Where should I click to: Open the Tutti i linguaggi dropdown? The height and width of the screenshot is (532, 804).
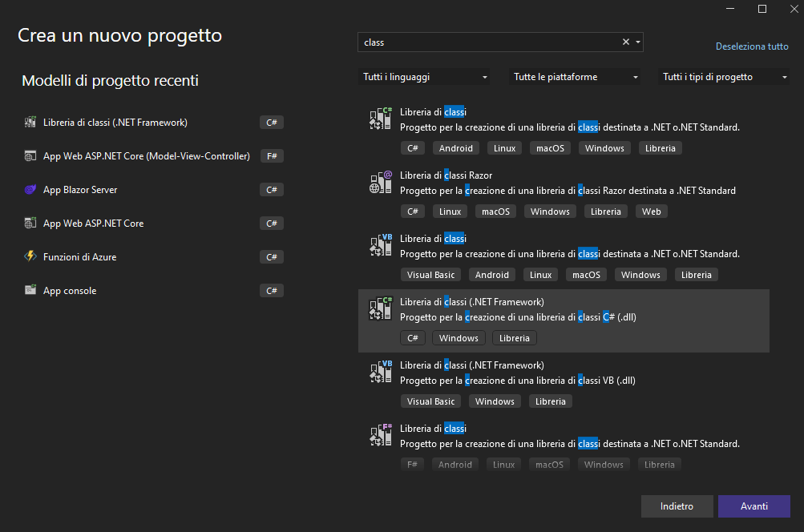point(423,77)
